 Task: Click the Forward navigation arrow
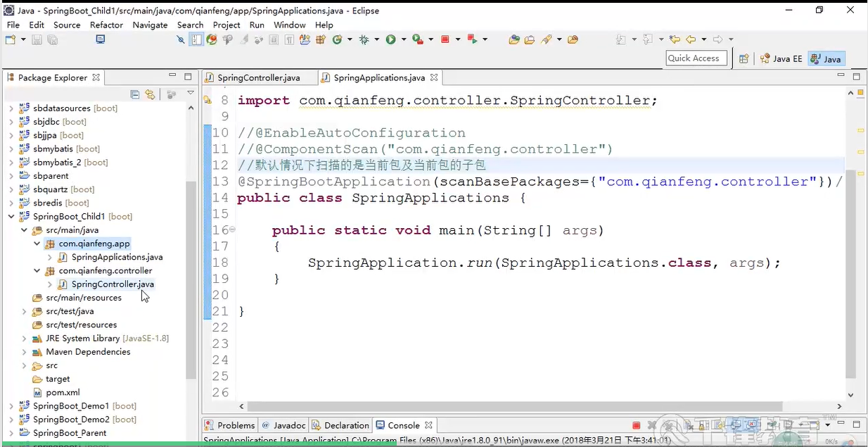point(717,40)
